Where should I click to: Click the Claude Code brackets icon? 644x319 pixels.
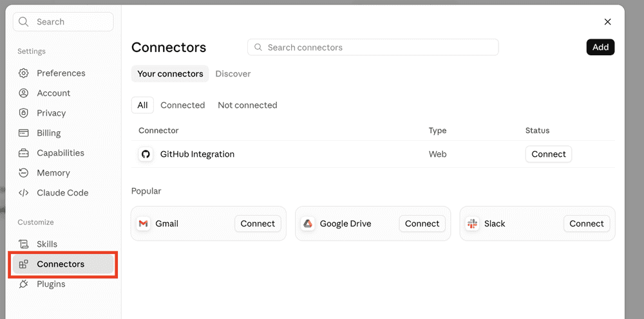click(x=24, y=193)
